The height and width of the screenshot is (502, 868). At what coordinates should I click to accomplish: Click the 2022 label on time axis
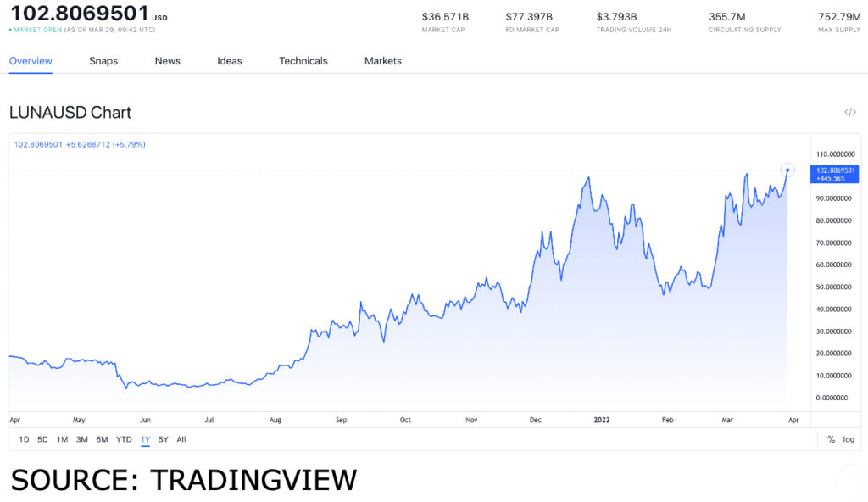pyautogui.click(x=602, y=420)
